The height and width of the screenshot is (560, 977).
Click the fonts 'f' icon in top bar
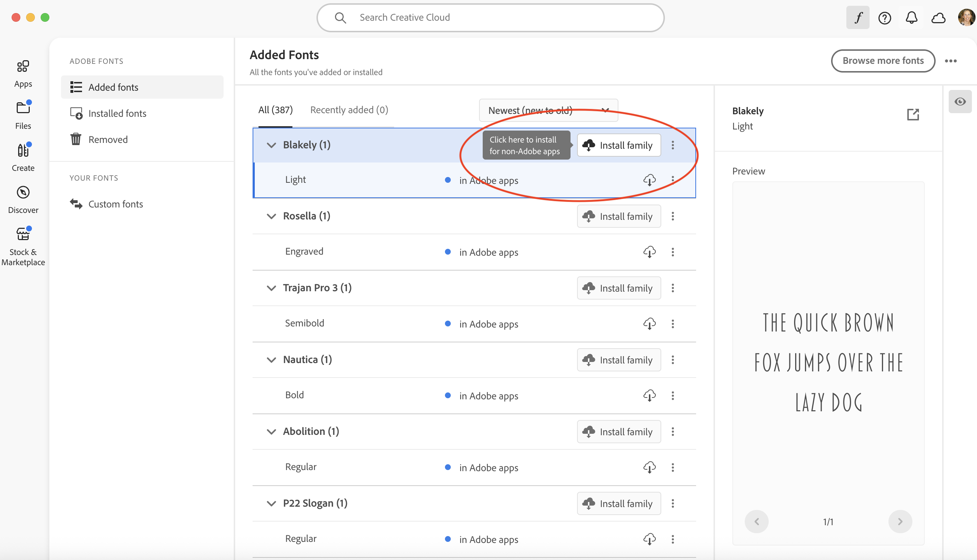858,18
